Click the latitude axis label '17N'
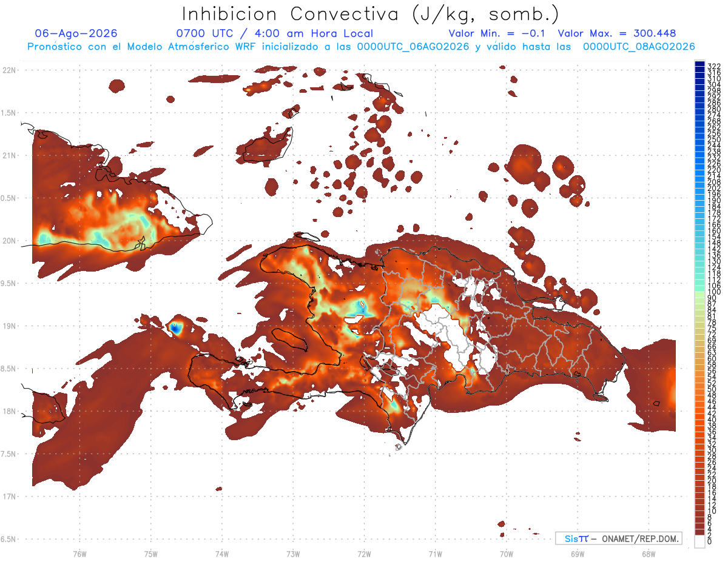This screenshot has height=562, width=728. click(x=8, y=497)
